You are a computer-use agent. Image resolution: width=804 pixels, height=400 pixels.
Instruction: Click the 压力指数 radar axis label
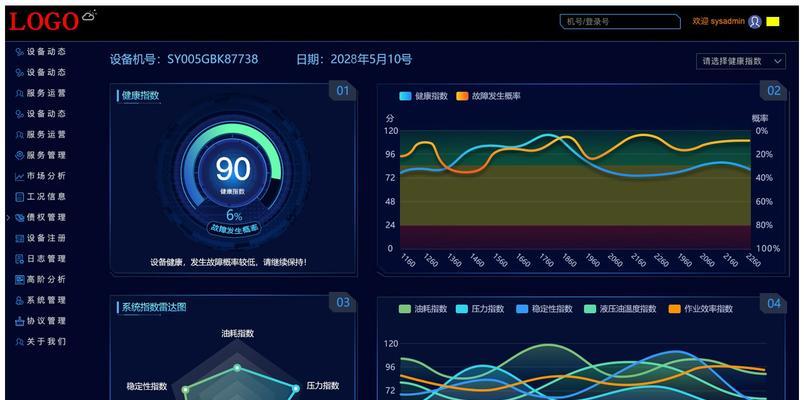click(323, 386)
